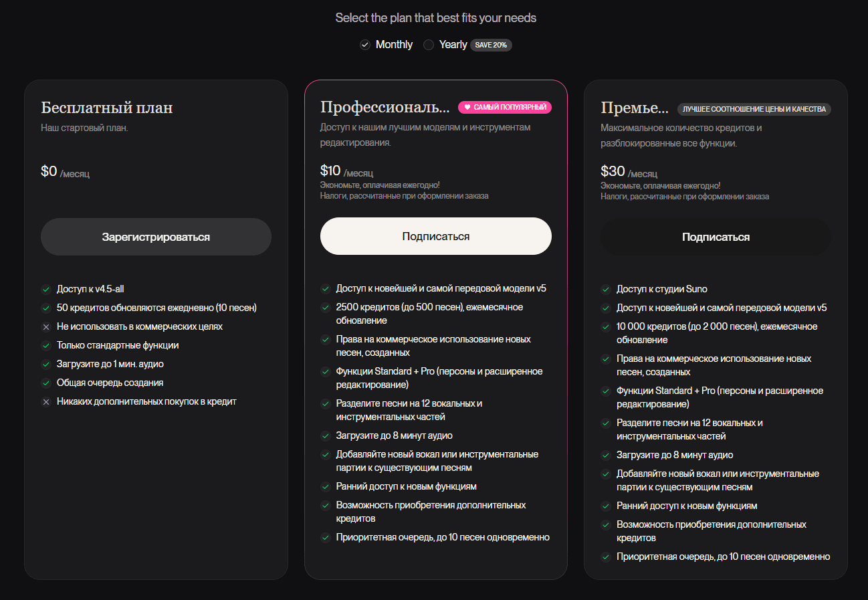Click Подписаться in the $10 plan

click(x=435, y=236)
